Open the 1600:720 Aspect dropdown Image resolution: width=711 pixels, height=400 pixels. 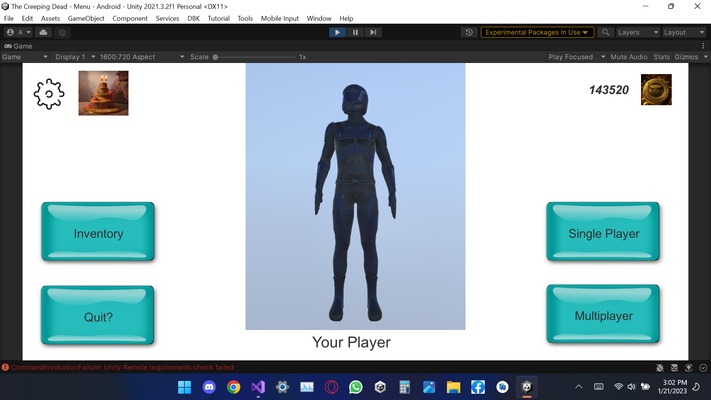point(142,57)
